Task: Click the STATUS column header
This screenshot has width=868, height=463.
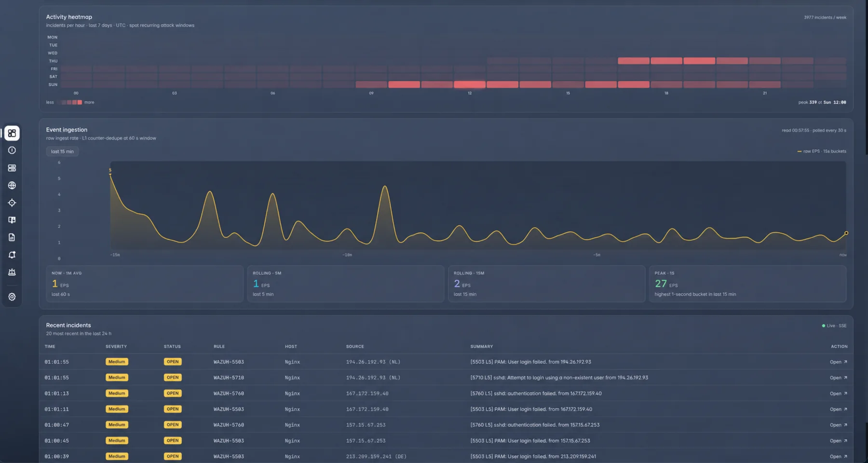Action: pos(172,346)
